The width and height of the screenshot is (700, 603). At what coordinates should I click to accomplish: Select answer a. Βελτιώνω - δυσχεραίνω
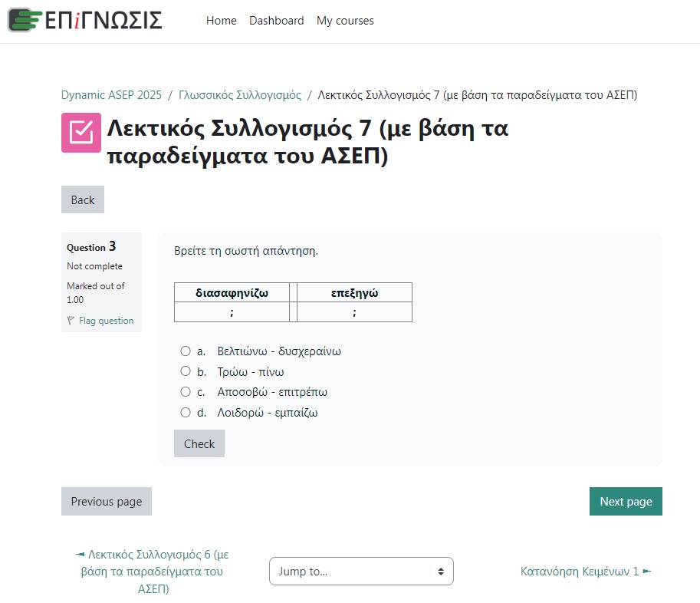click(186, 351)
